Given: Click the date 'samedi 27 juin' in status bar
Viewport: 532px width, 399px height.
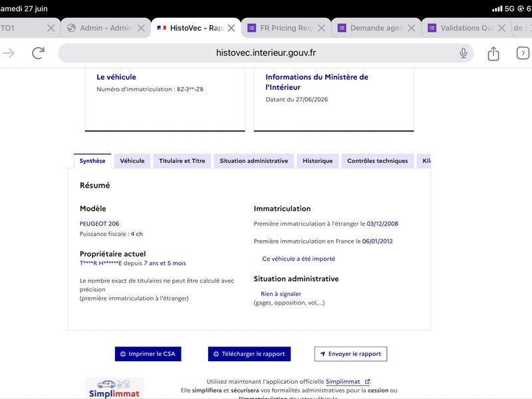Looking at the screenshot, I should [24, 9].
